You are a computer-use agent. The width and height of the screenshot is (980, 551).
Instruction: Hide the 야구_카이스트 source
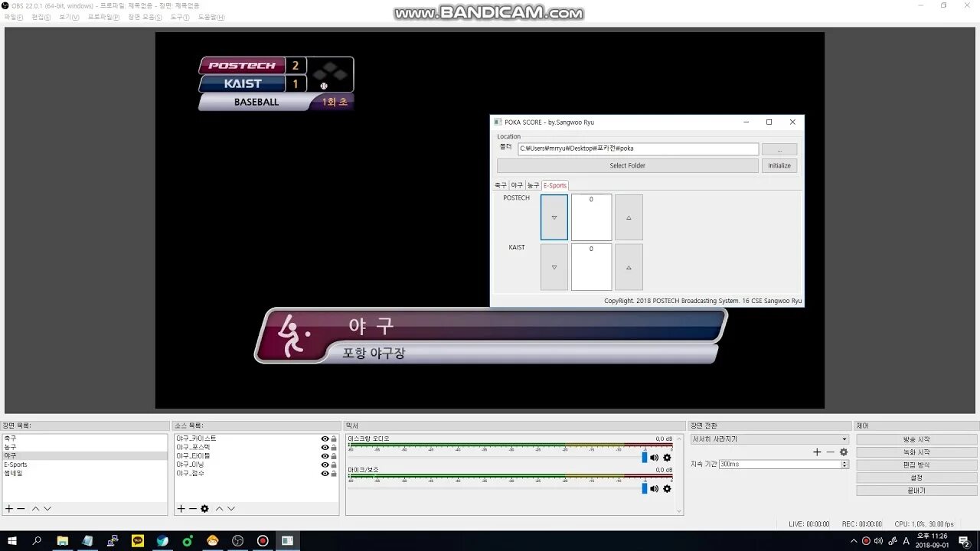pos(325,439)
